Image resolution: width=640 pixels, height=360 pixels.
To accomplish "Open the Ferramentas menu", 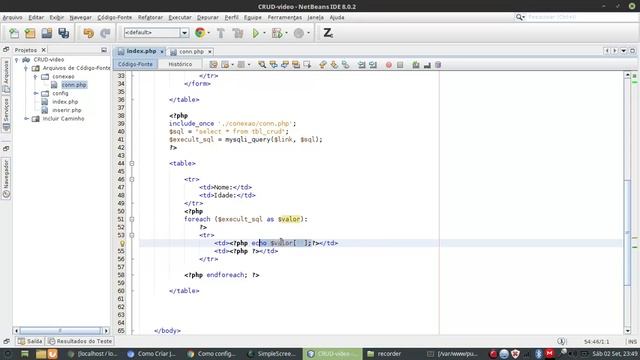I will [285, 18].
